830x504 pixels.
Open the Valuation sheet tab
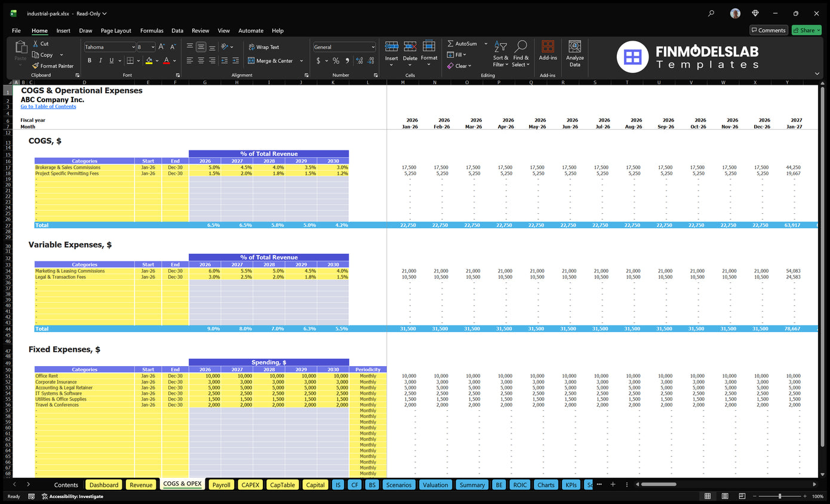[x=435, y=485]
